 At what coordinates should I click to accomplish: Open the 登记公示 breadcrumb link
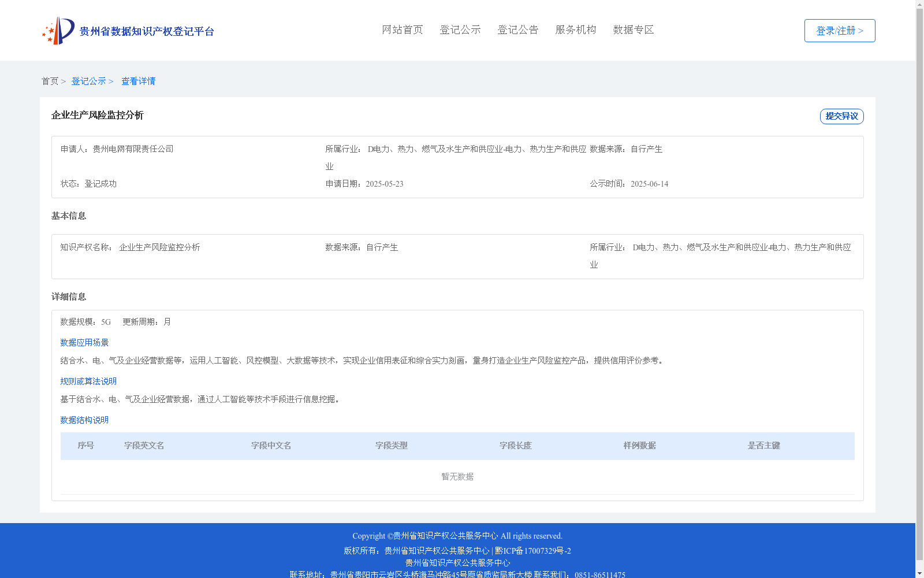[89, 81]
